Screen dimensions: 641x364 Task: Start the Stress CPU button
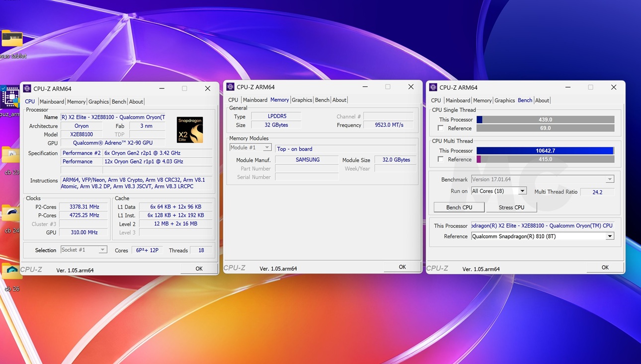[511, 207]
